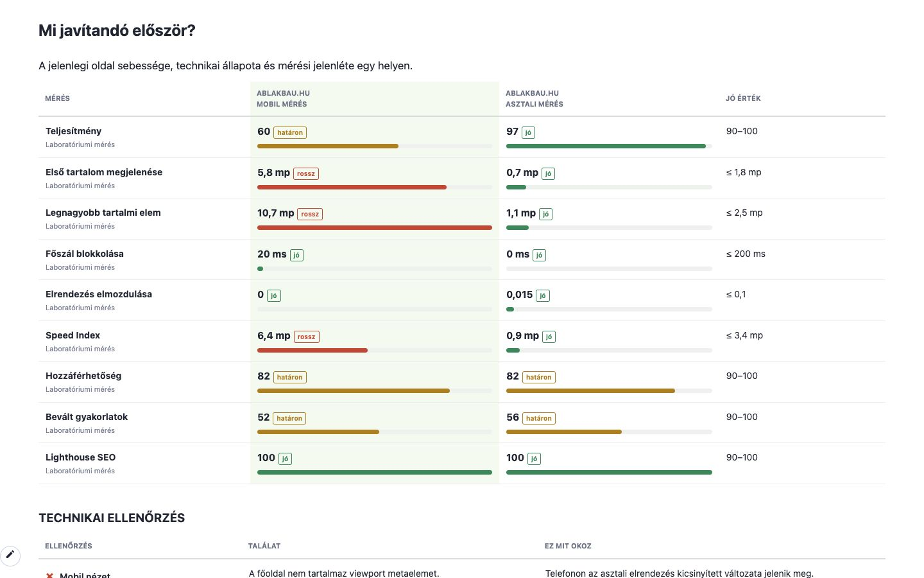Click the "Hozzáférhetőség" row label
924x578 pixels.
(x=83, y=376)
